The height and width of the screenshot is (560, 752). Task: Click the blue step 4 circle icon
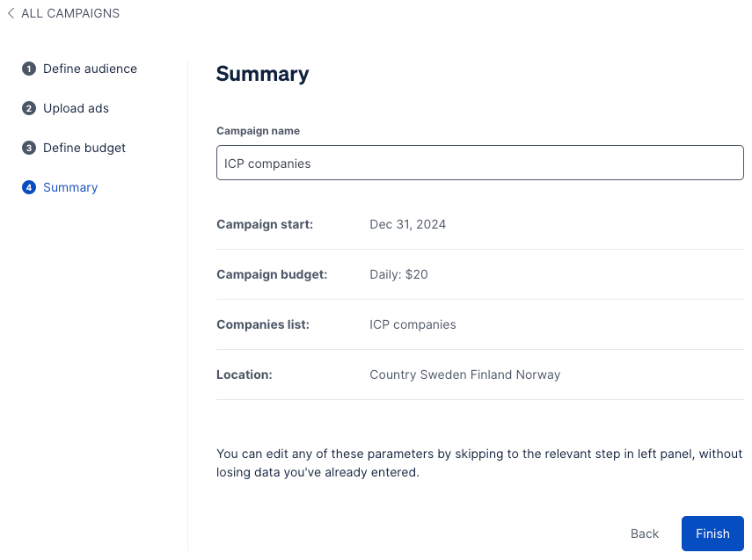(x=29, y=187)
